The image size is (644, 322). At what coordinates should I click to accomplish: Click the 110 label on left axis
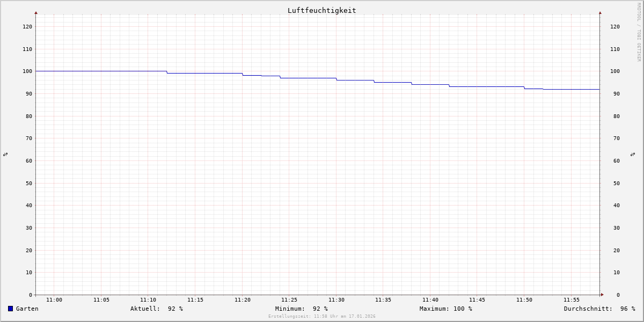(x=27, y=49)
